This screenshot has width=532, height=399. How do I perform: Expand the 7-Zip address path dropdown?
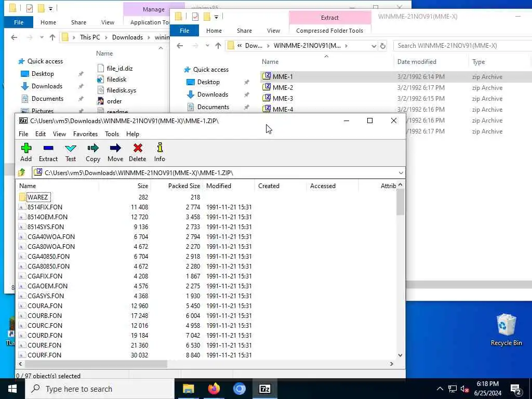point(401,172)
